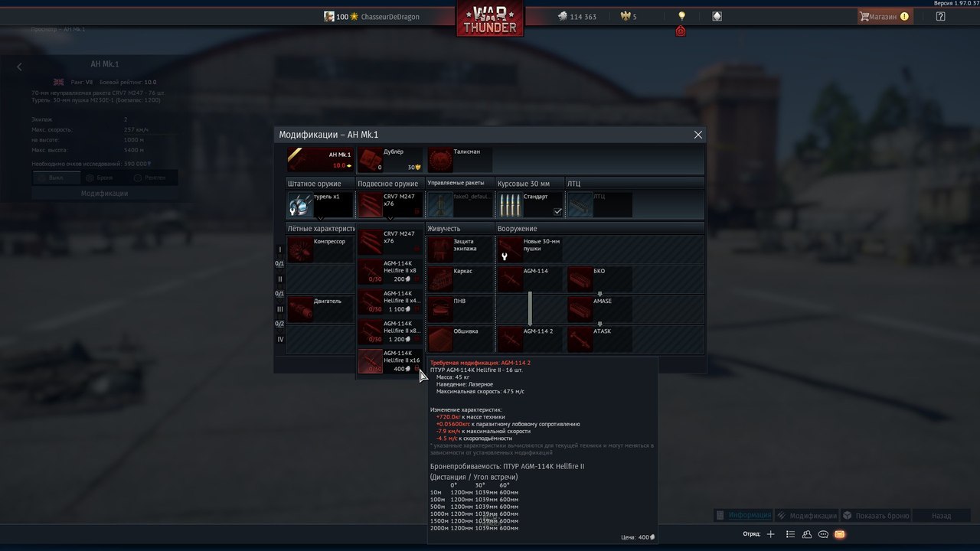
Task: Click the Стандарт ammo belt icon
Action: click(510, 204)
